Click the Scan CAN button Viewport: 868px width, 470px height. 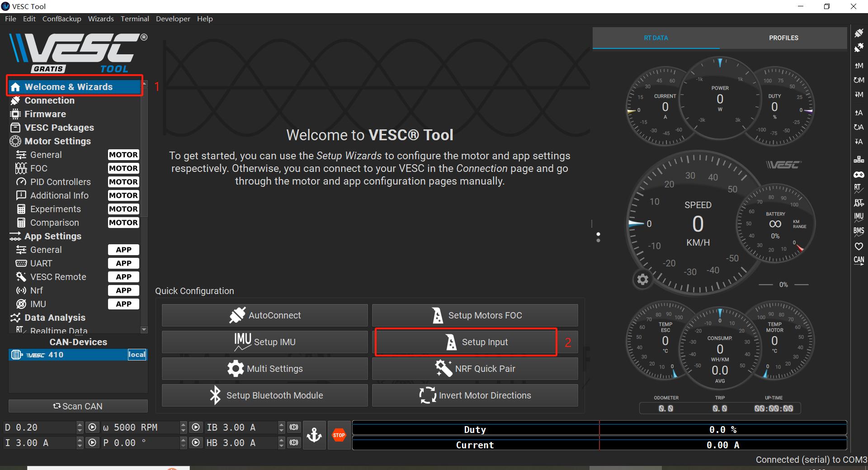[78, 406]
